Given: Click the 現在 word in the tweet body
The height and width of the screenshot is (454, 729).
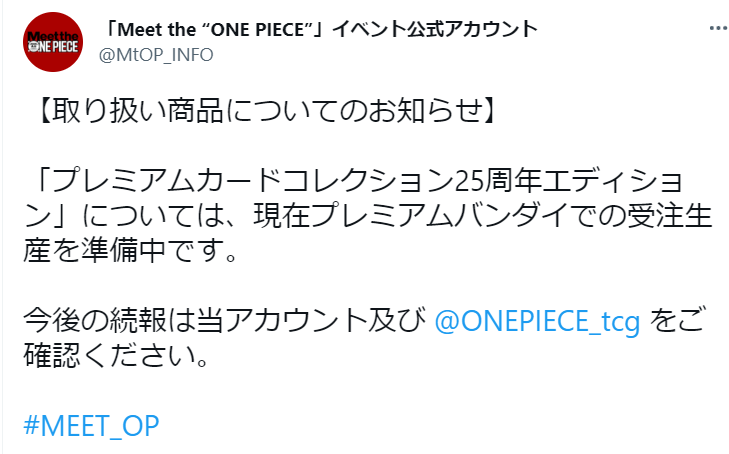Looking at the screenshot, I should coord(282,217).
